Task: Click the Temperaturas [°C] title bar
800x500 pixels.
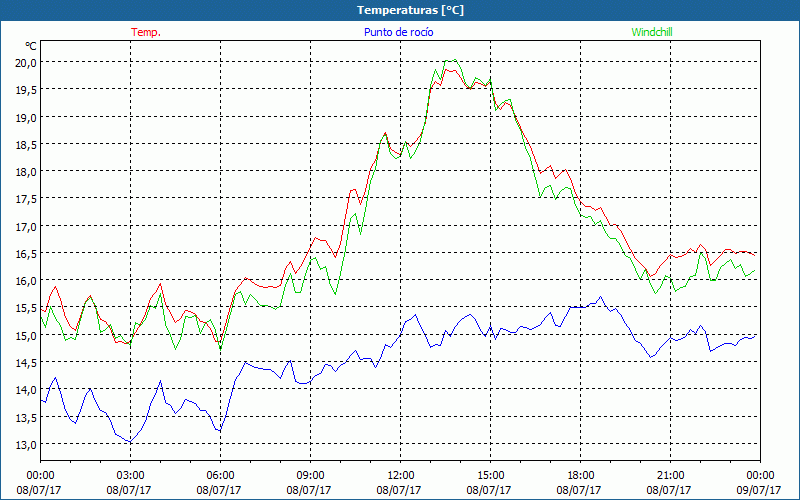Action: tap(400, 10)
